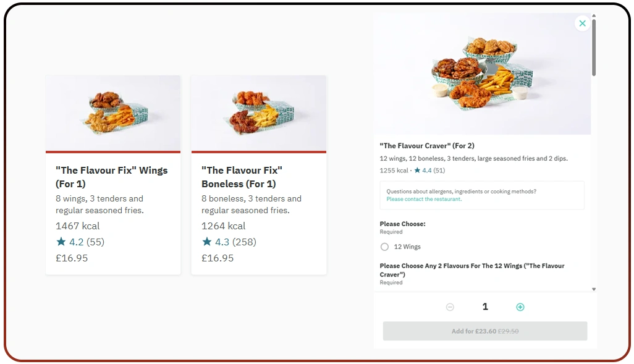Click the allergens question info box

pyautogui.click(x=484, y=194)
